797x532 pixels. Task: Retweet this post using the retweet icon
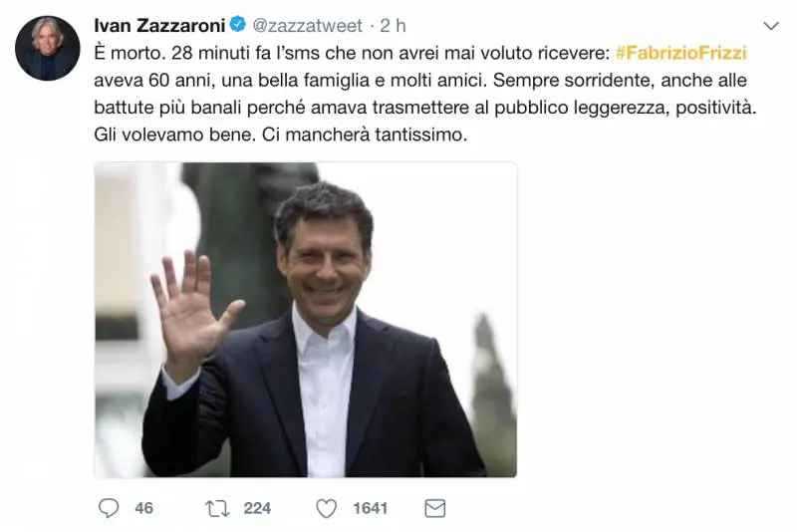tap(217, 508)
